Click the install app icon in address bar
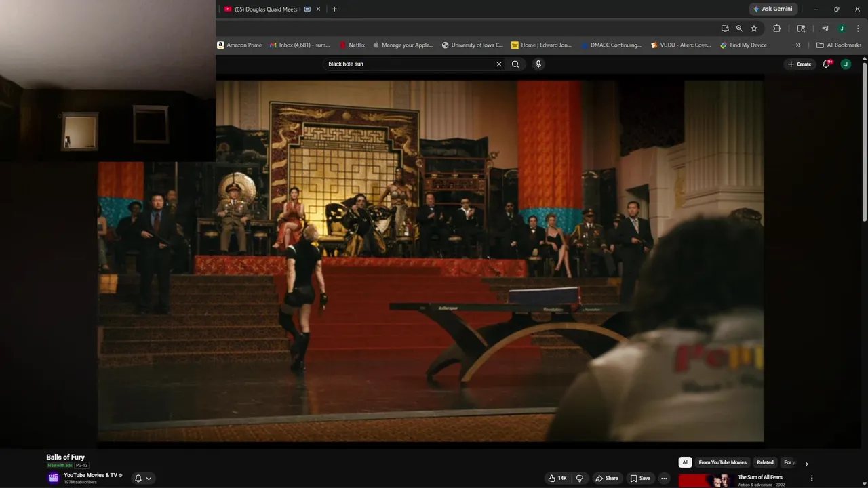The image size is (868, 488). 725,28
